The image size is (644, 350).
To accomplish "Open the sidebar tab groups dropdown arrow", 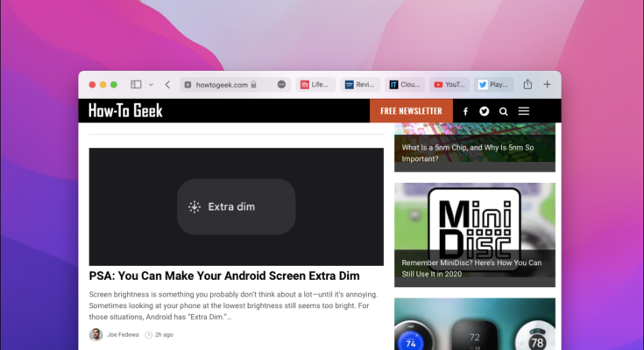I will pyautogui.click(x=151, y=85).
